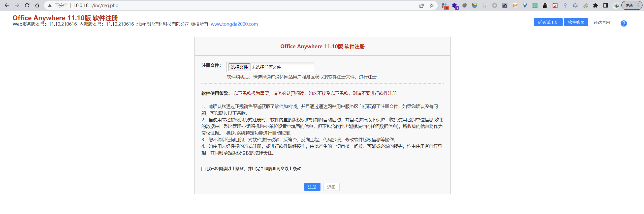Viewport: 644px width, 214px height.
Task: Click the 返回 back button
Action: tap(331, 187)
